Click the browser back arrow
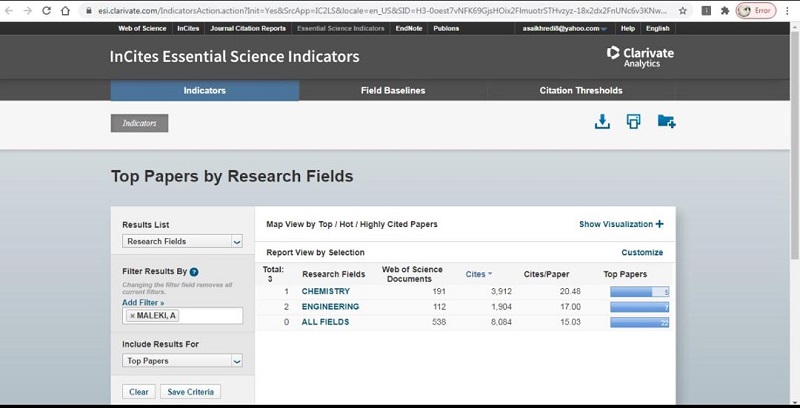The image size is (800, 408). click(x=9, y=11)
